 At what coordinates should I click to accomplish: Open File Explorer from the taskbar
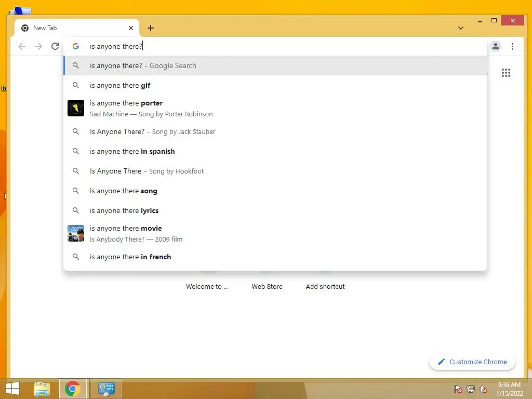tap(42, 389)
